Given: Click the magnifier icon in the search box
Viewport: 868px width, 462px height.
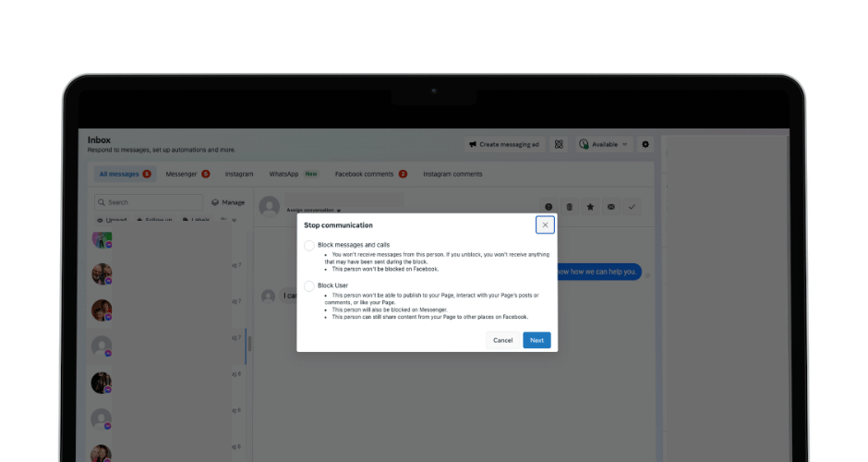Looking at the screenshot, I should click(102, 202).
